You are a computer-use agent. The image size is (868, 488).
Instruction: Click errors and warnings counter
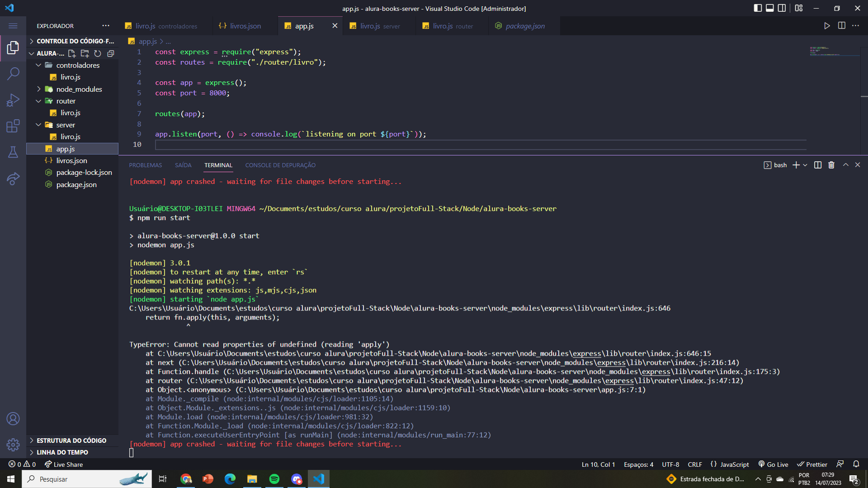(x=22, y=464)
